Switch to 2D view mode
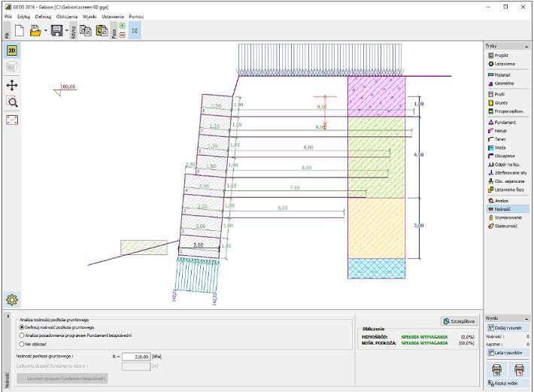Screen dimensions: 534x392 12,50
